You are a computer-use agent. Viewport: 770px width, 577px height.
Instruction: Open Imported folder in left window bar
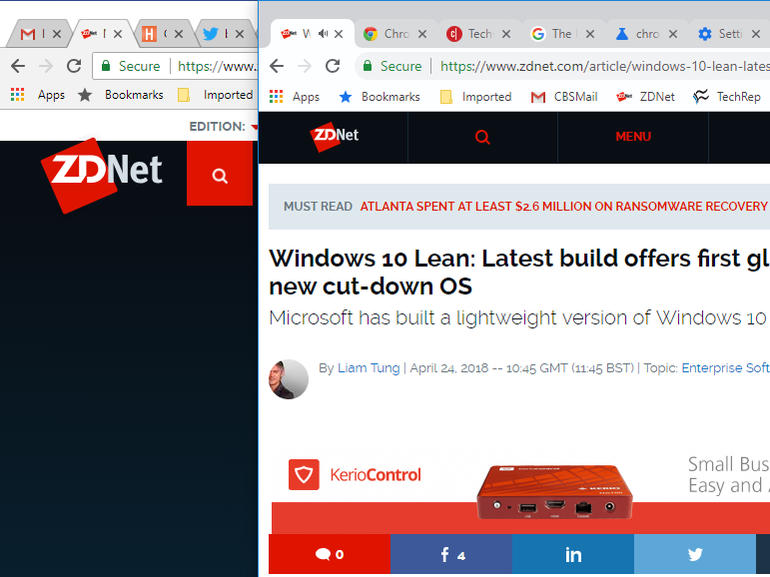pyautogui.click(x=216, y=95)
